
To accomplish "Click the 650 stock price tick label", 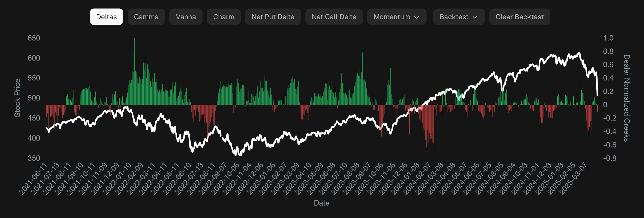I will 34,38.
